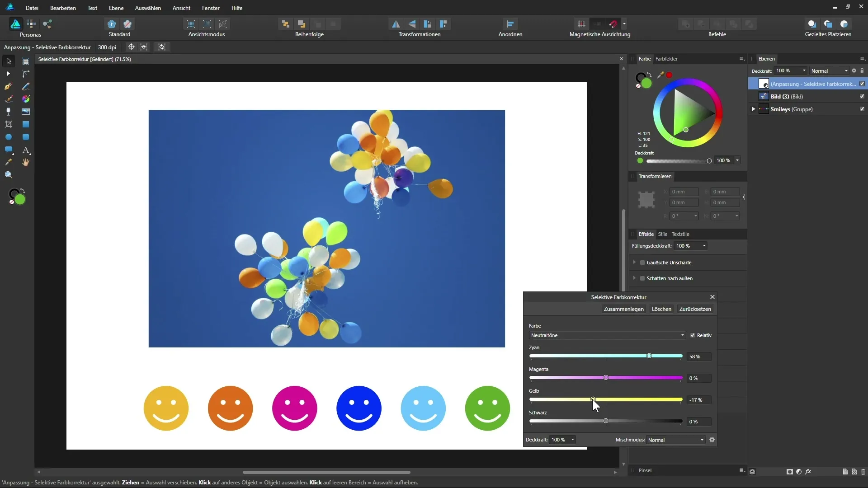
Task: Select the Ellipse tool
Action: click(x=9, y=137)
